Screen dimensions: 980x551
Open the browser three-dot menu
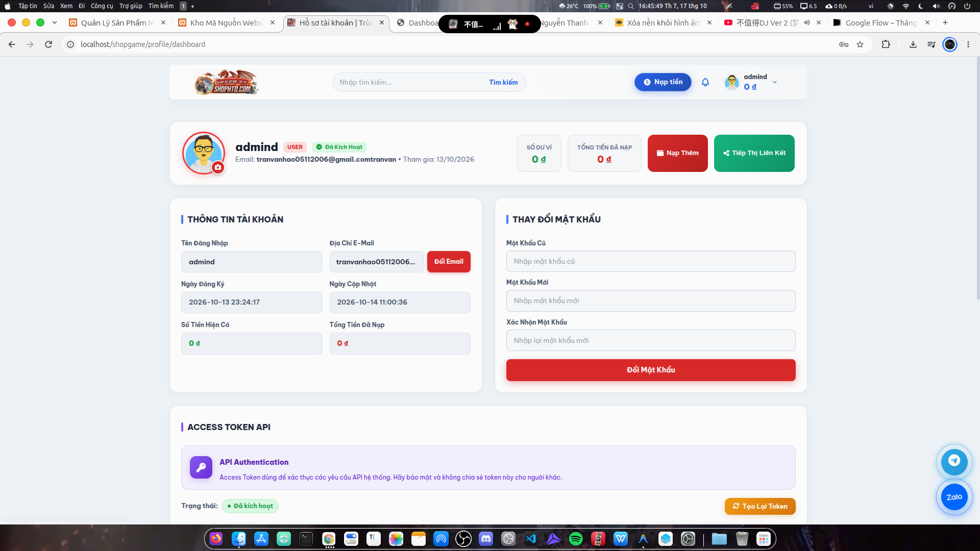[x=968, y=44]
